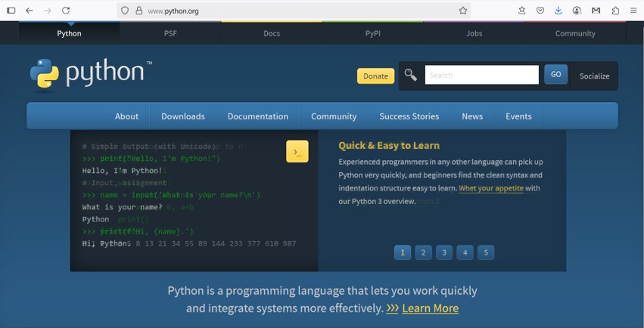The image size is (644, 328).
Task: Click the browser back arrow
Action: (30, 11)
